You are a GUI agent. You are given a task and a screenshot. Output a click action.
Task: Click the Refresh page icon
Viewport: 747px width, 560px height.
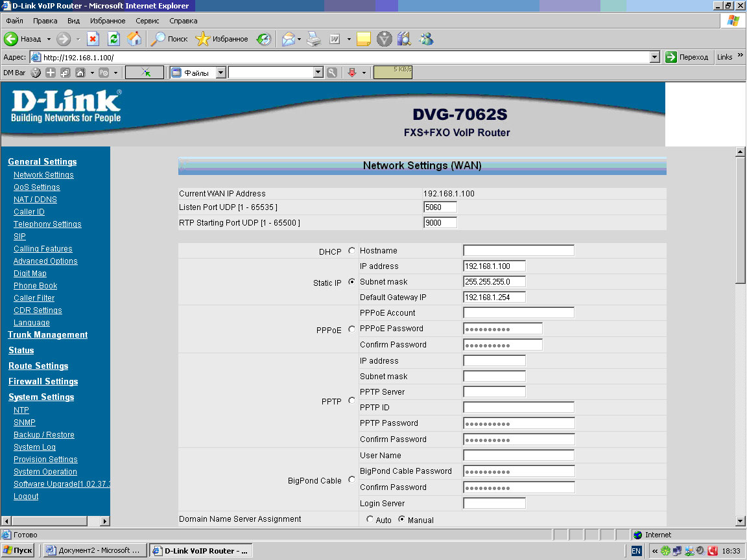(x=113, y=39)
